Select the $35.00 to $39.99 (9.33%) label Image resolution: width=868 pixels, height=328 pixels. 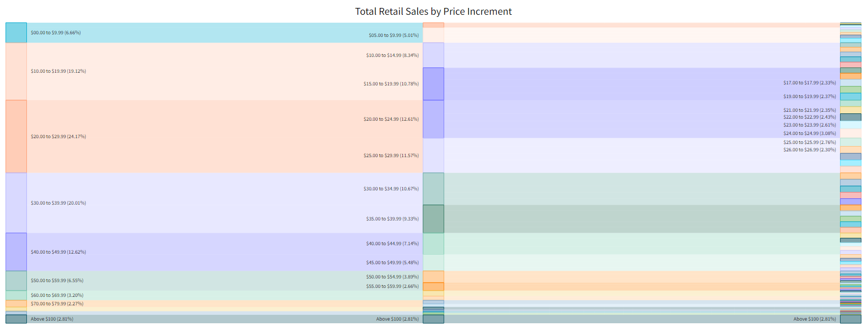pyautogui.click(x=392, y=219)
